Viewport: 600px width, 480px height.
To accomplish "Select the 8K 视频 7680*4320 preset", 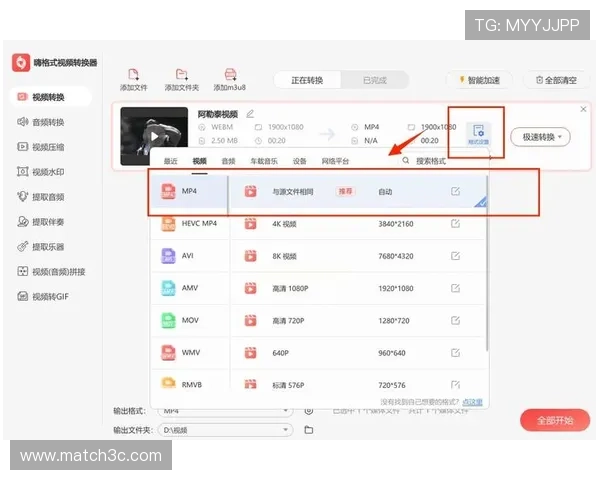I will pos(357,256).
